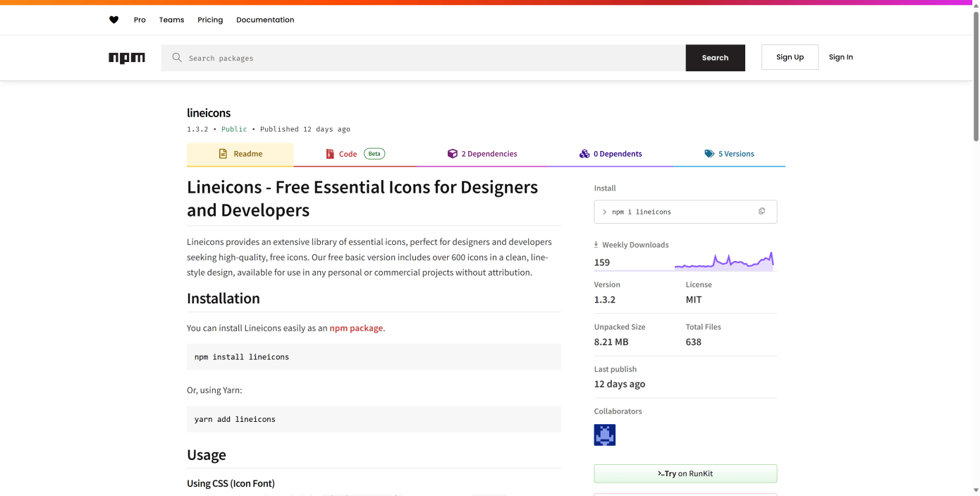Switch to the 5 Versions tab
Viewport: 980px width, 496px height.
[735, 154]
